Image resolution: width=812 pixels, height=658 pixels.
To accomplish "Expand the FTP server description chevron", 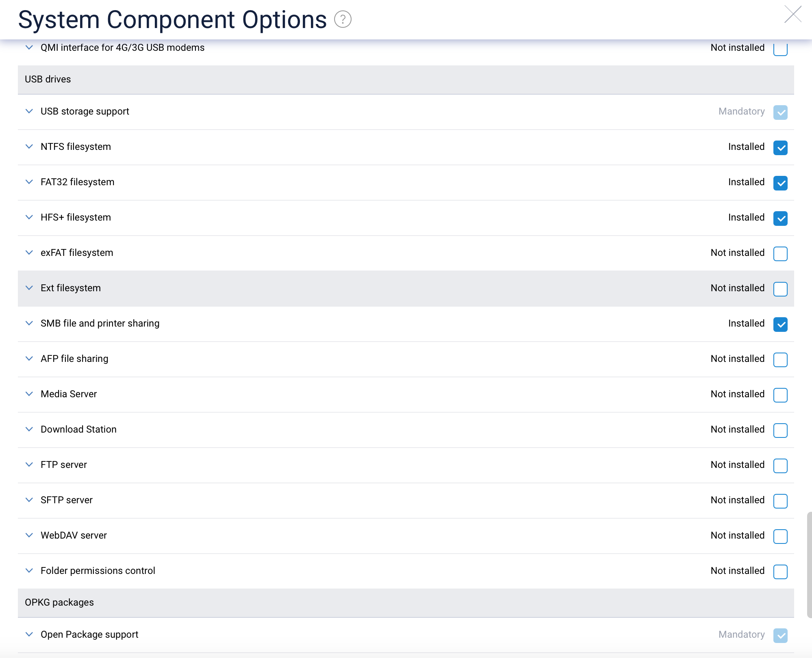I will pyautogui.click(x=29, y=465).
